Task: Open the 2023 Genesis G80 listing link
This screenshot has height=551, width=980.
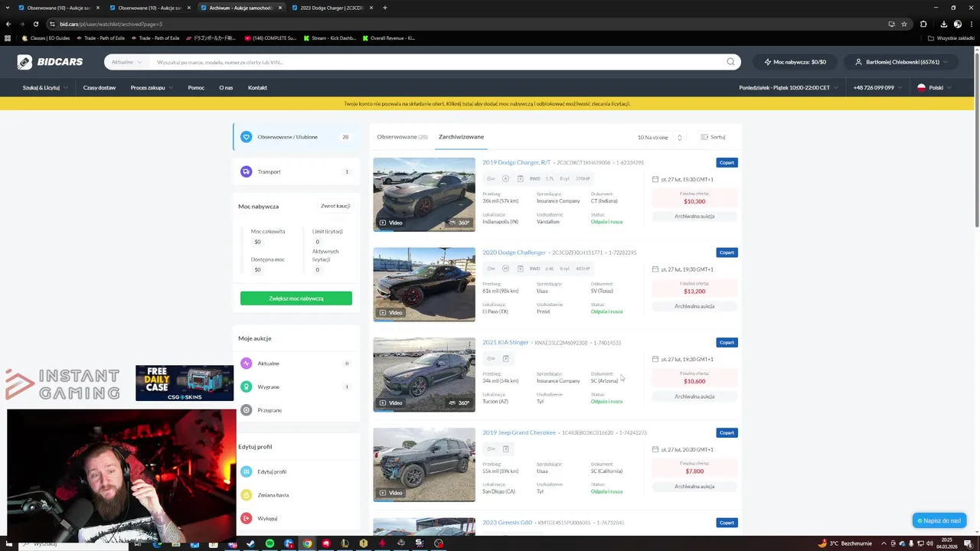Action: pyautogui.click(x=507, y=523)
